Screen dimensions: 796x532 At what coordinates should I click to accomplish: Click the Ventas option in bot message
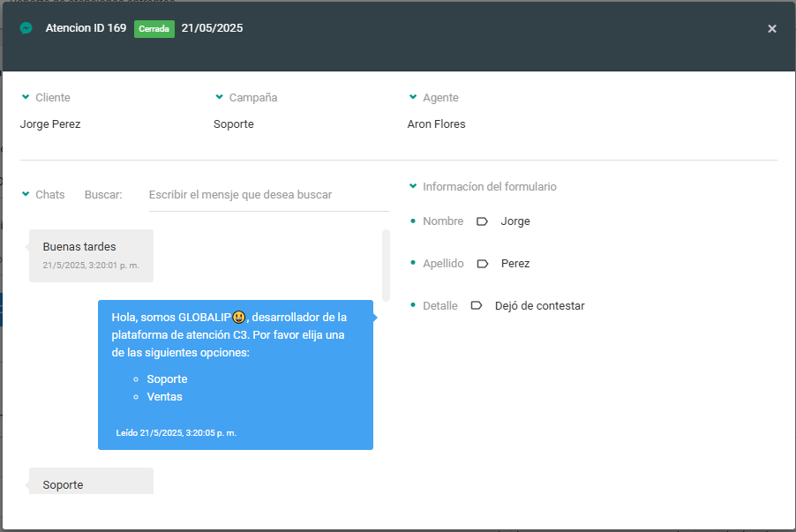[164, 397]
